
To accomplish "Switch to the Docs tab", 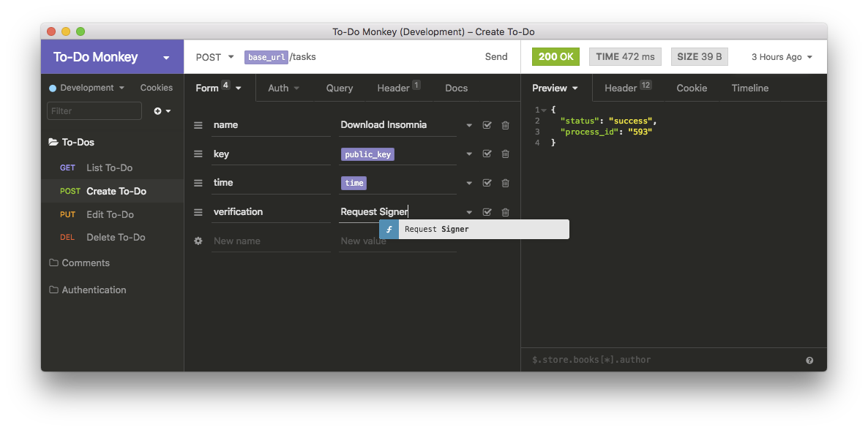I will tap(456, 88).
